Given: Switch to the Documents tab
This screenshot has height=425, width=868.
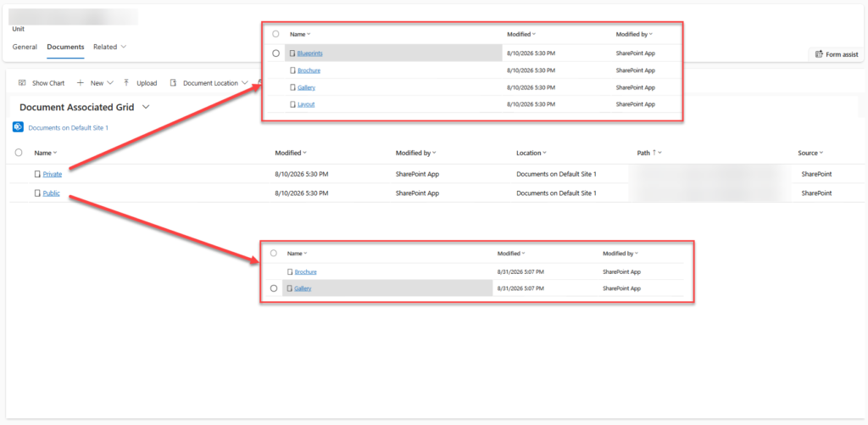Looking at the screenshot, I should (65, 47).
